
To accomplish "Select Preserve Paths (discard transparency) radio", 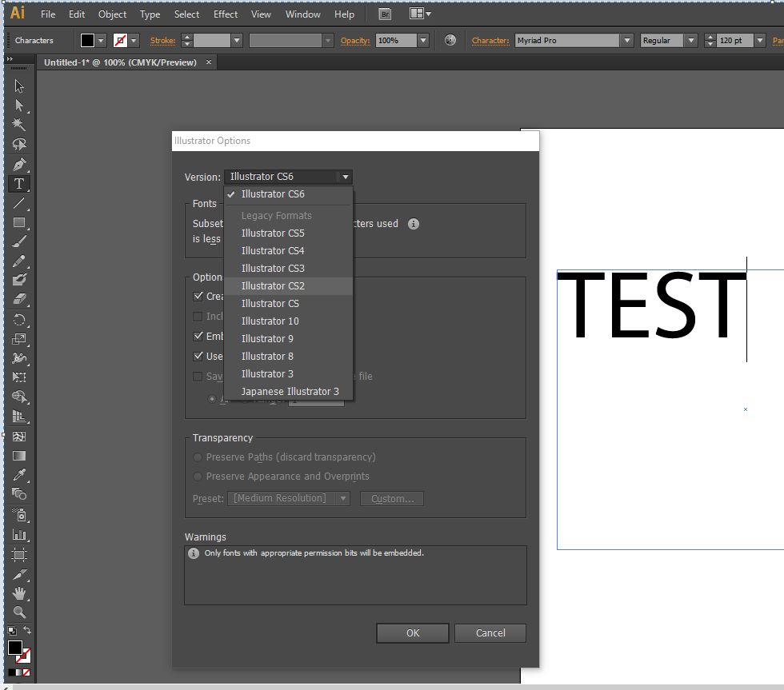I will 198,457.
